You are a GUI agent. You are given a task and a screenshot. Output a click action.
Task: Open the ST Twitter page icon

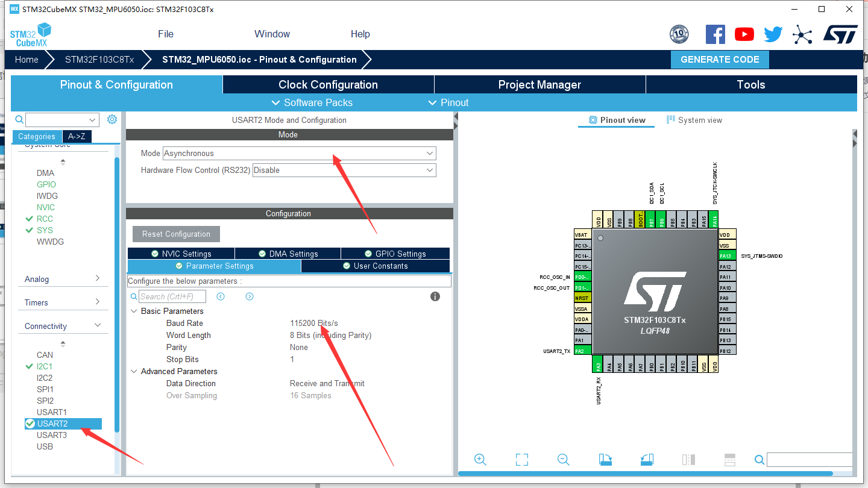(773, 34)
